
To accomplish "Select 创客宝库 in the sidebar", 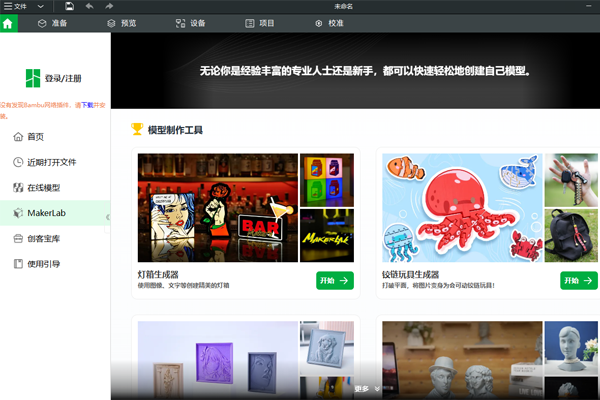I will pos(43,238).
